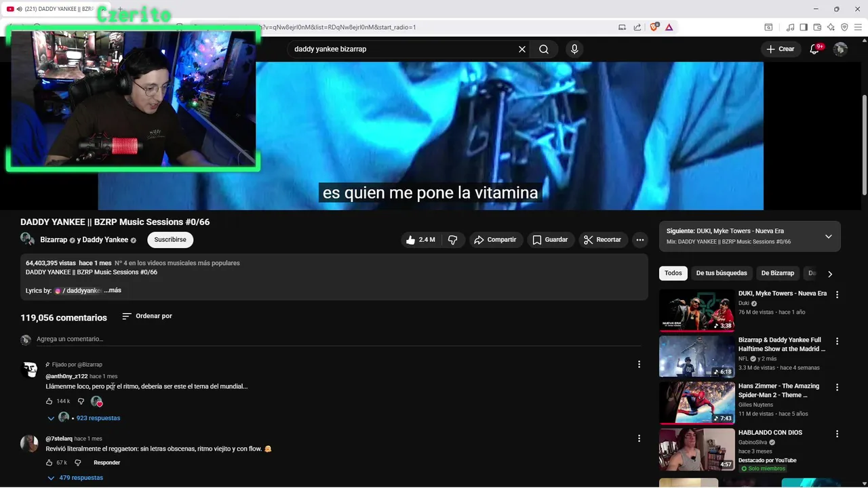Open the Bizarrap channel avatar
This screenshot has width=868, height=488.
tap(28, 239)
